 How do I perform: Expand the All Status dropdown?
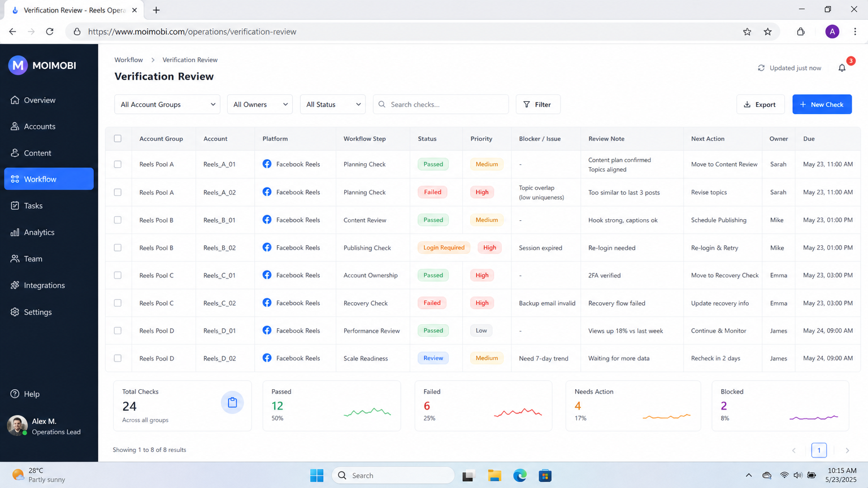(333, 104)
